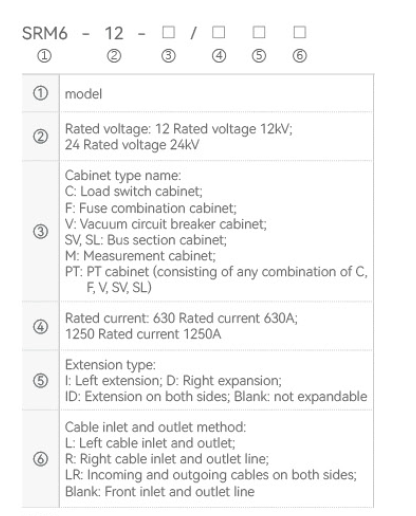
Task: Click the empty box above circled 5
Action: click(x=259, y=32)
